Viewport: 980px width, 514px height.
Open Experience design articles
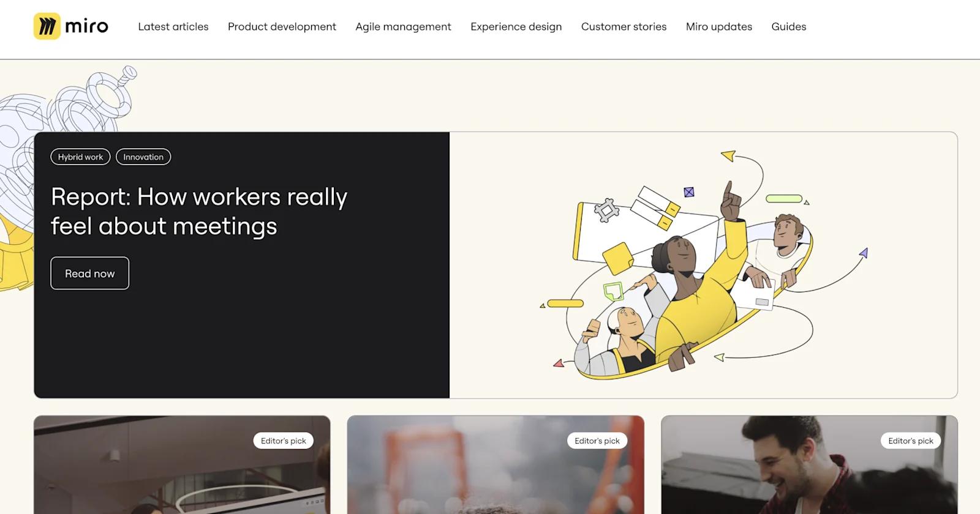click(516, 27)
